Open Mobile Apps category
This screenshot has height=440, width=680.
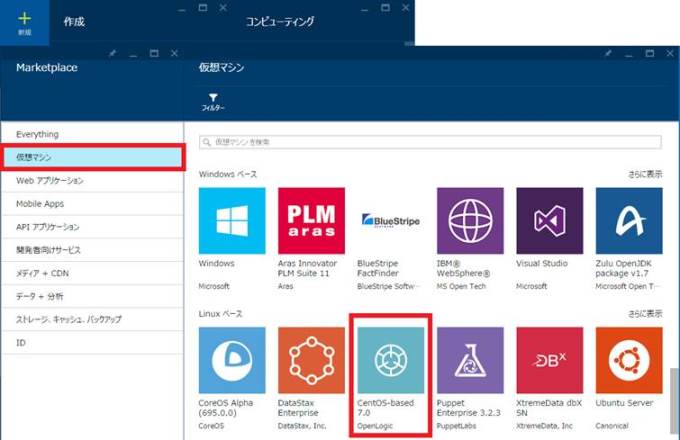pyautogui.click(x=92, y=204)
